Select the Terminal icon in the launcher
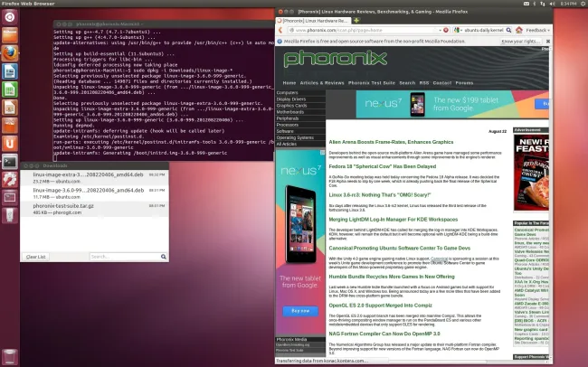 (x=10, y=162)
